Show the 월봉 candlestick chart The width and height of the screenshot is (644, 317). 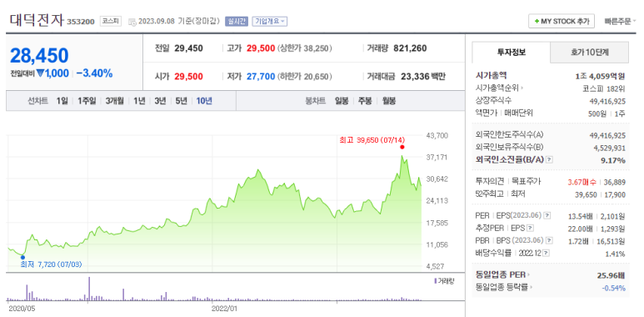pyautogui.click(x=388, y=101)
